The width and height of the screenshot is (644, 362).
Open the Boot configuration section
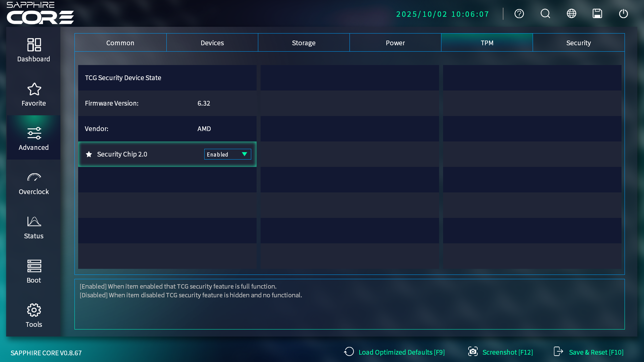[x=34, y=271]
